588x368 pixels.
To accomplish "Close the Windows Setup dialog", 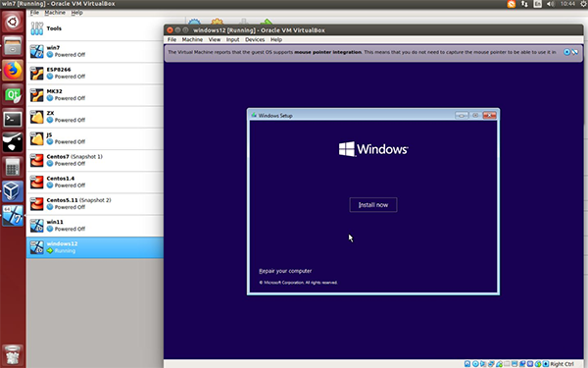I will pyautogui.click(x=490, y=115).
